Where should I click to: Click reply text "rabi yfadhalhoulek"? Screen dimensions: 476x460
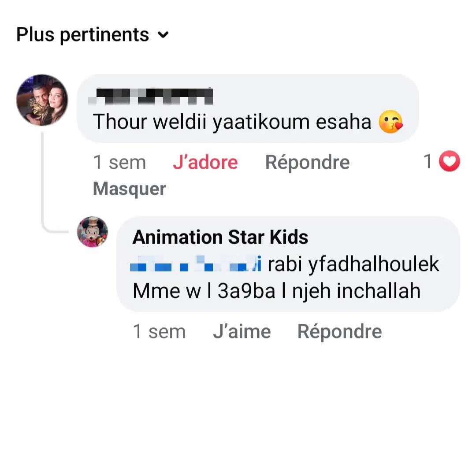click(353, 264)
